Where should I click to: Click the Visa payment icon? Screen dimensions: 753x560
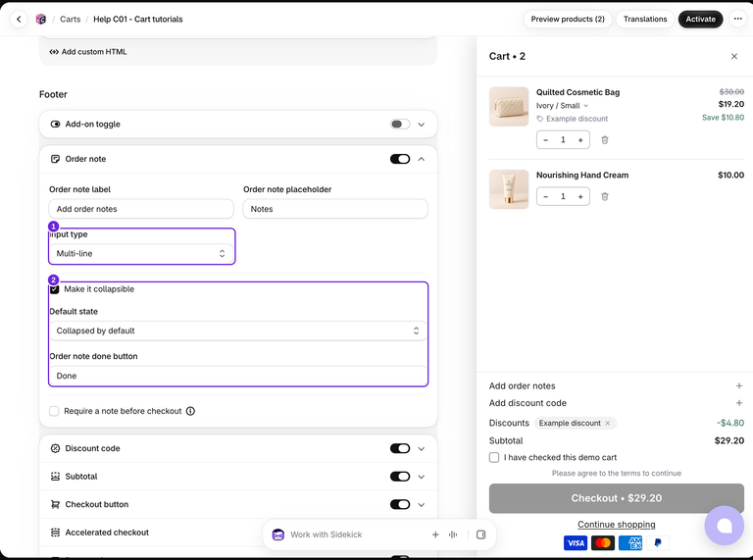576,543
